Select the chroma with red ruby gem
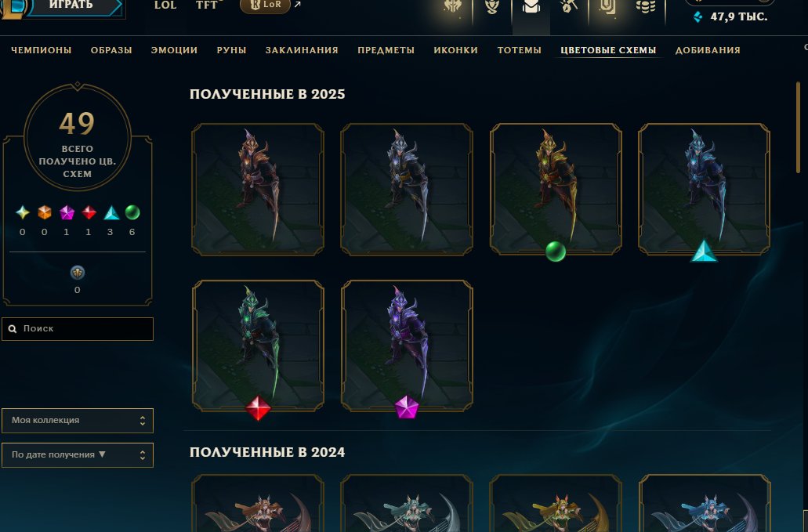This screenshot has width=808, height=532. point(258,346)
